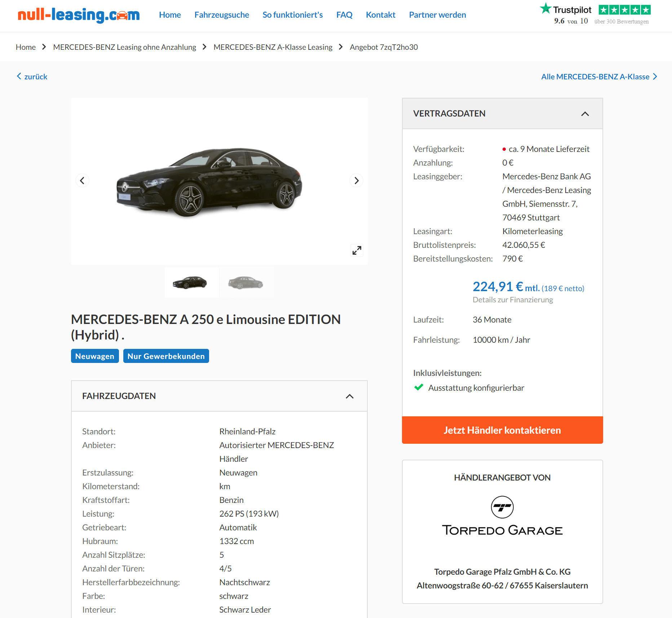
Task: View all MERCEDES-BENZ A-Klasse offers
Action: click(599, 76)
